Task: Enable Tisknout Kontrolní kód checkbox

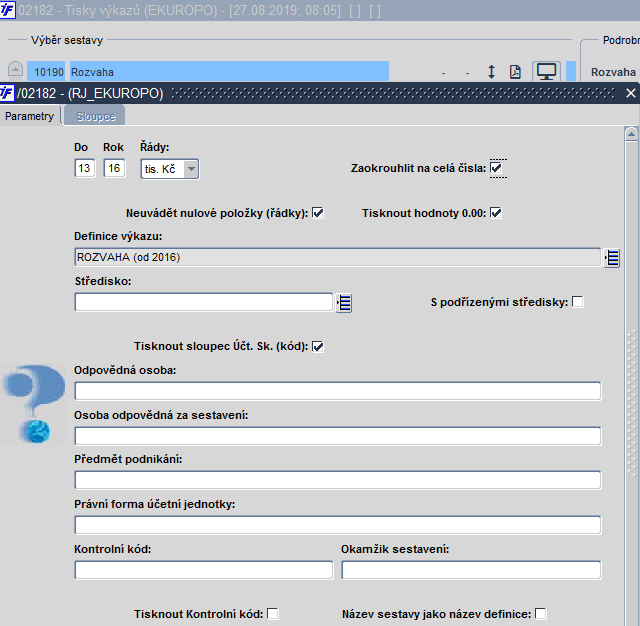Action: (x=273, y=614)
